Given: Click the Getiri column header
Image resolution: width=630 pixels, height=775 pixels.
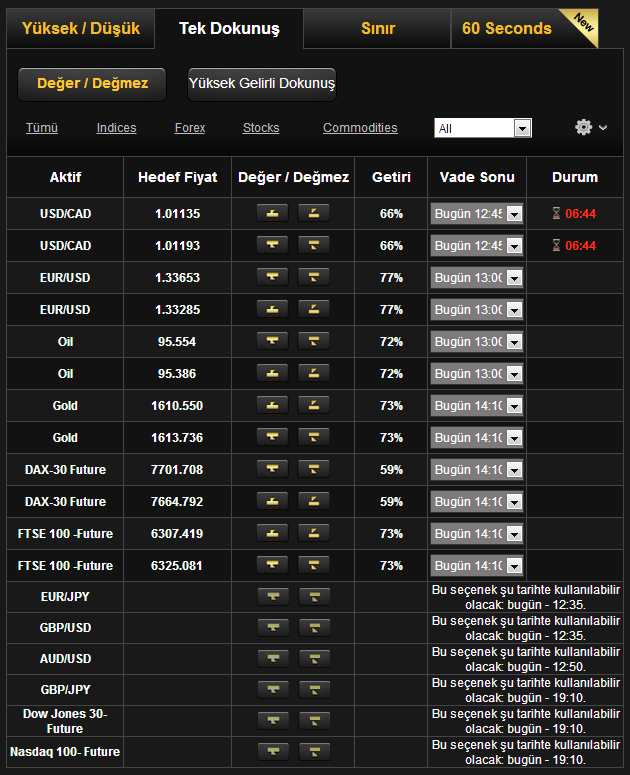Looking at the screenshot, I should (x=391, y=177).
